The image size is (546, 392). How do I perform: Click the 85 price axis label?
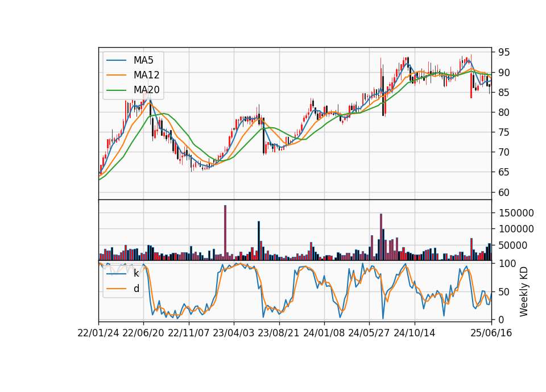(x=504, y=93)
